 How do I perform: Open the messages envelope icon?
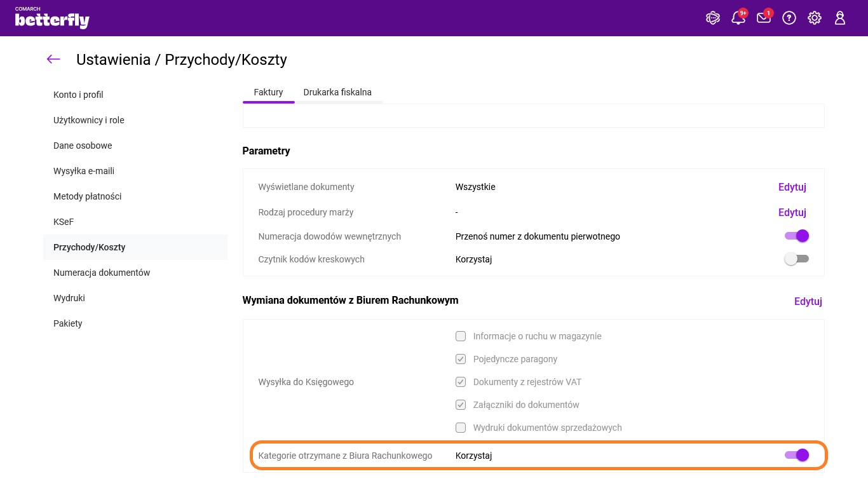point(764,18)
